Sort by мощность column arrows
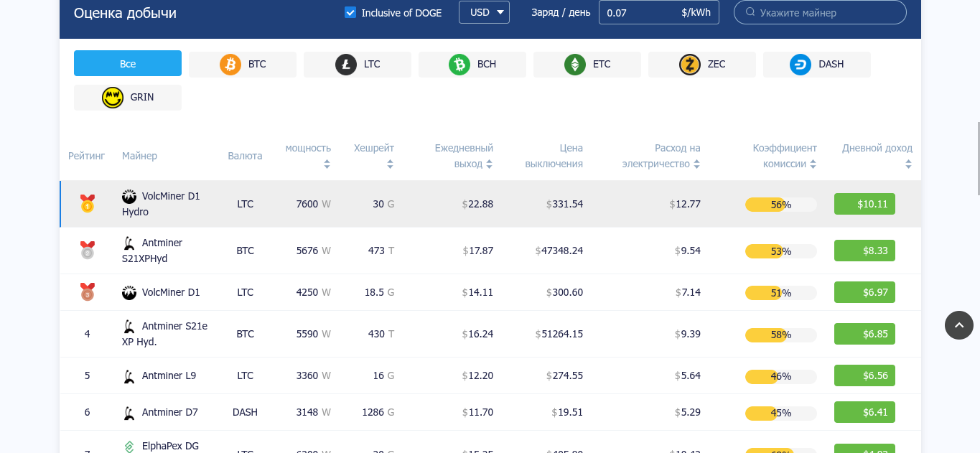 pyautogui.click(x=327, y=164)
